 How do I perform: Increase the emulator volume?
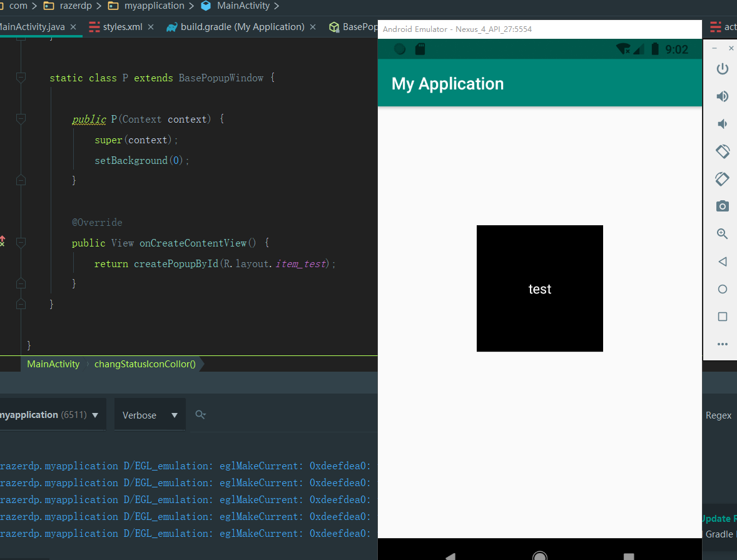pos(722,96)
